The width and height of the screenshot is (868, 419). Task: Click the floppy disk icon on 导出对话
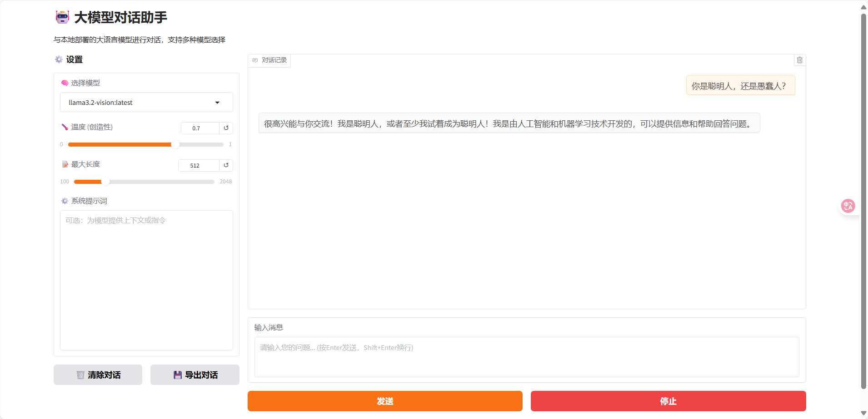[178, 375]
